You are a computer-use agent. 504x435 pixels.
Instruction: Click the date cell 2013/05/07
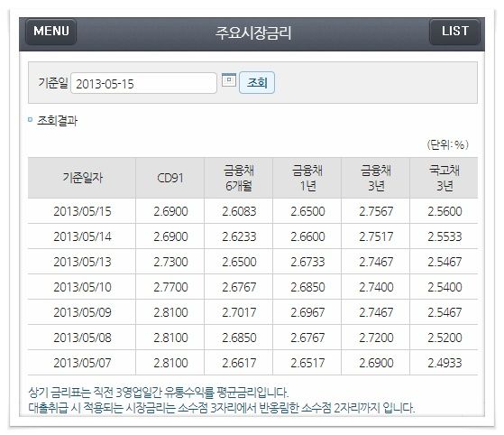(x=82, y=363)
